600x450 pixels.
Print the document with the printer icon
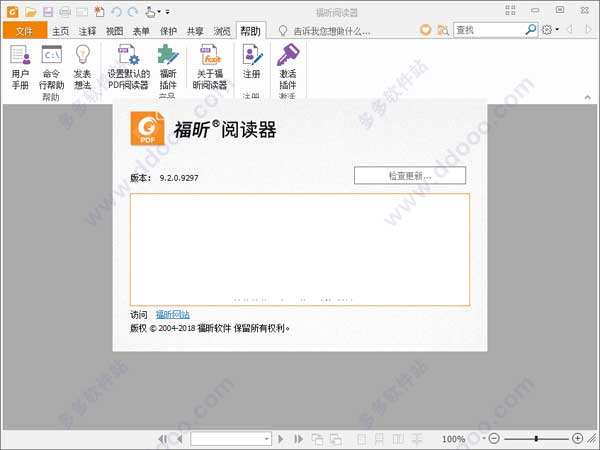coord(65,12)
